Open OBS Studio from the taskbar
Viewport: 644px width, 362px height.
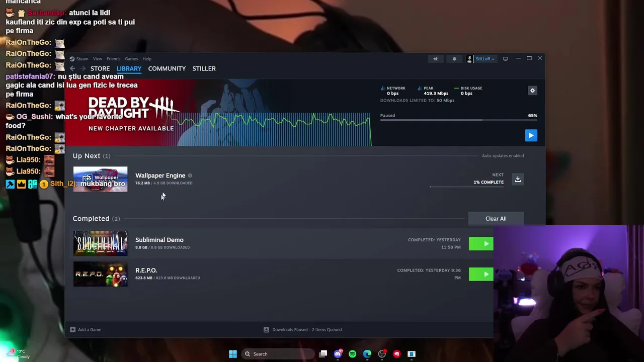(382, 354)
